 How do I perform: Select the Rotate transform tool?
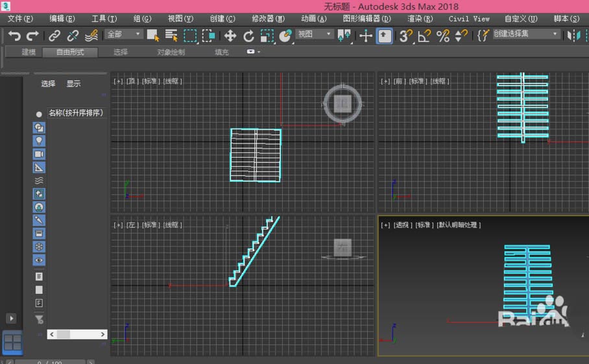(248, 36)
